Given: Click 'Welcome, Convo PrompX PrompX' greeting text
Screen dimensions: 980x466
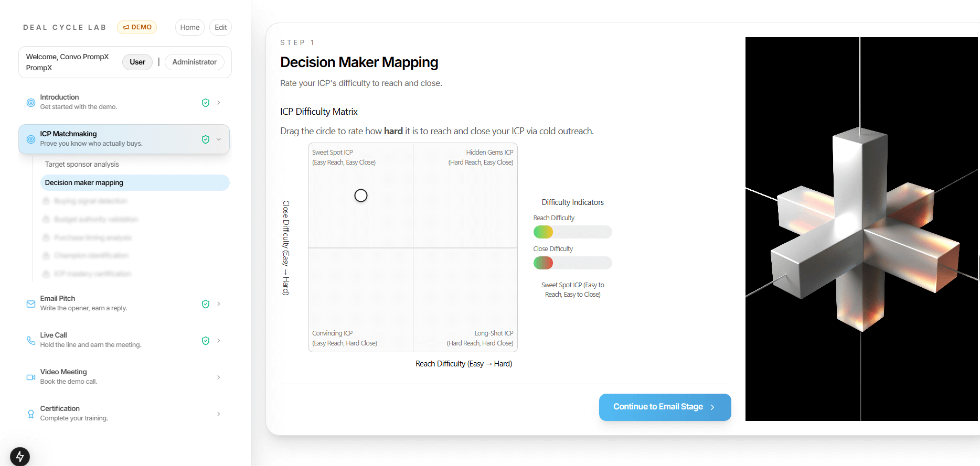Looking at the screenshot, I should (68, 62).
